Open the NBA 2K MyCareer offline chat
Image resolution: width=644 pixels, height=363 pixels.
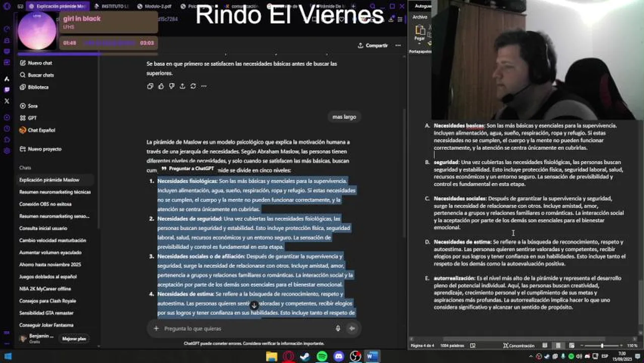[x=45, y=289]
